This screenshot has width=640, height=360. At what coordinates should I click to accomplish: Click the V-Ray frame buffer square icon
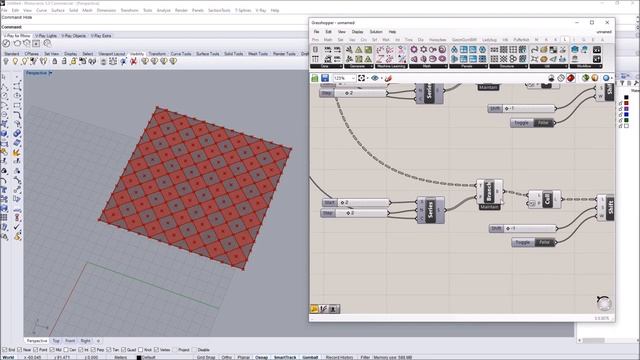(x=36, y=43)
